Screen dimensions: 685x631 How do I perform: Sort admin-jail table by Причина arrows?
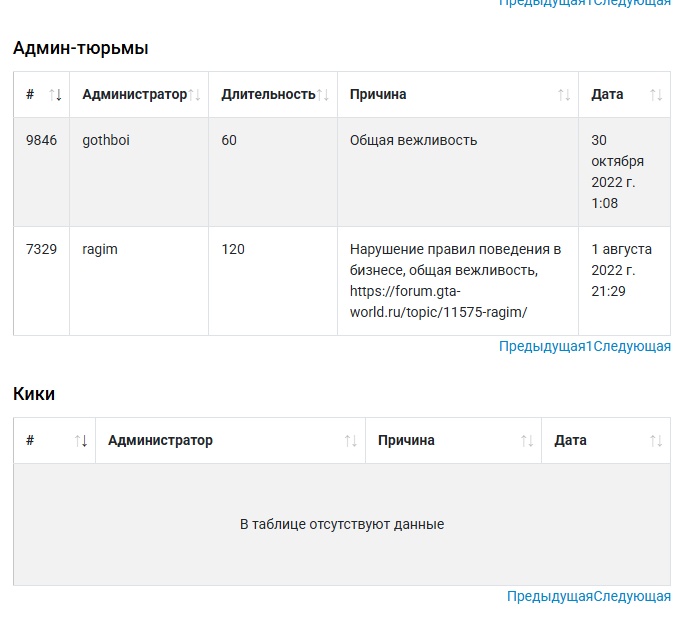(564, 95)
